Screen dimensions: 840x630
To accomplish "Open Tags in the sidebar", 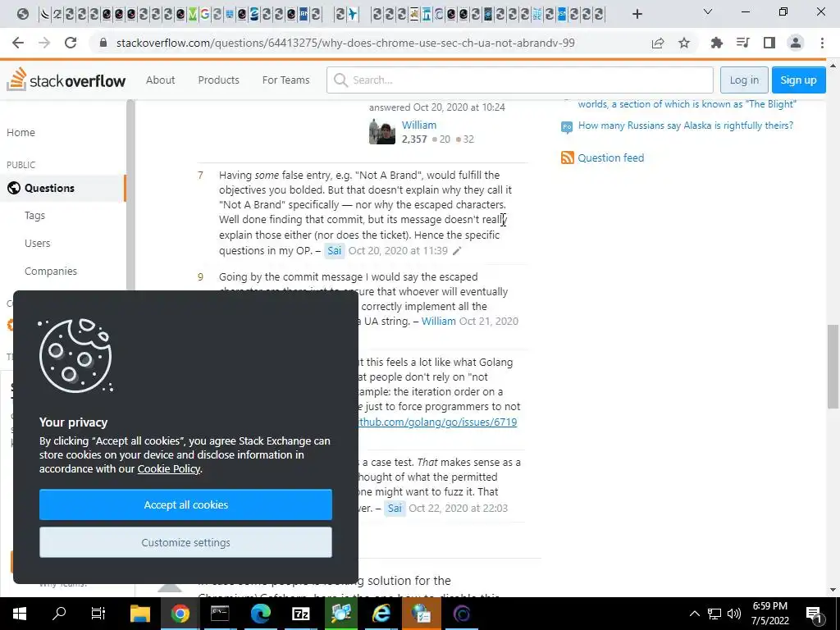I will point(34,216).
